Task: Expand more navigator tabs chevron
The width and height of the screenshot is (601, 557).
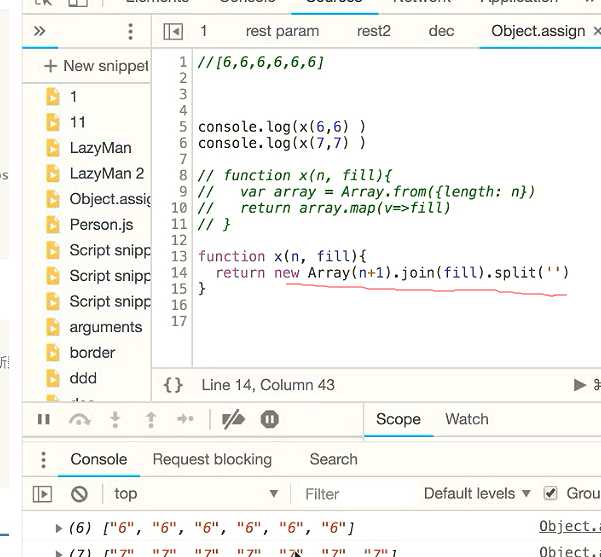Action: tap(39, 31)
